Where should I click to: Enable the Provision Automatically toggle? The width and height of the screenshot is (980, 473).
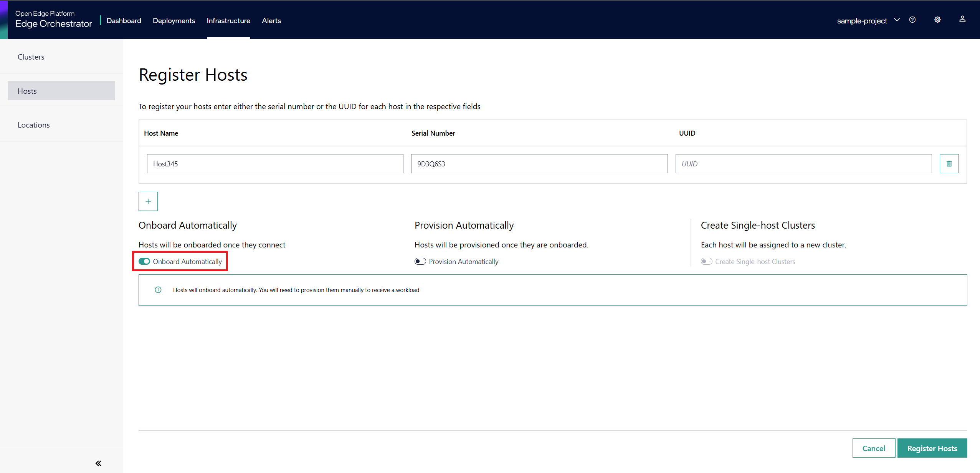[x=420, y=261]
